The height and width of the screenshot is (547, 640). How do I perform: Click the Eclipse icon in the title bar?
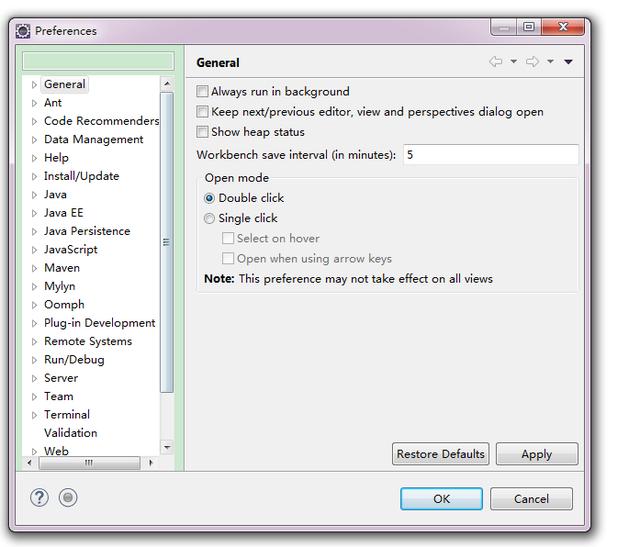pos(23,31)
